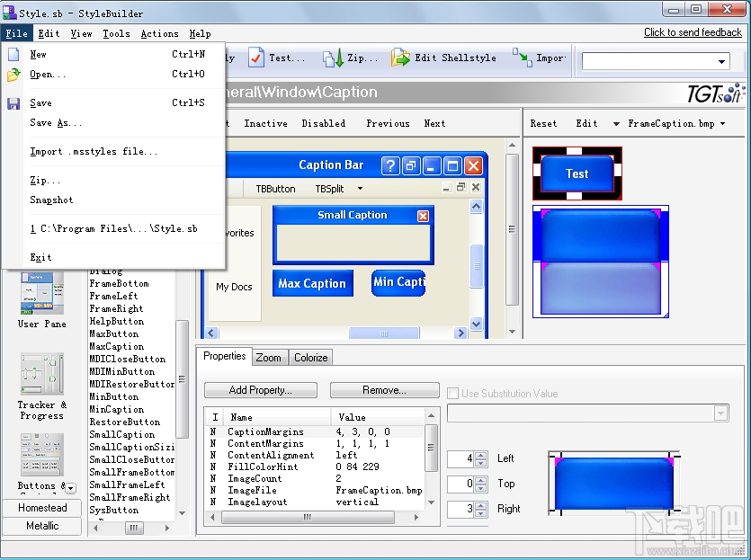Open the toolbar combo box dropdown
Viewport: 751px width, 560px height.
pyautogui.click(x=720, y=60)
